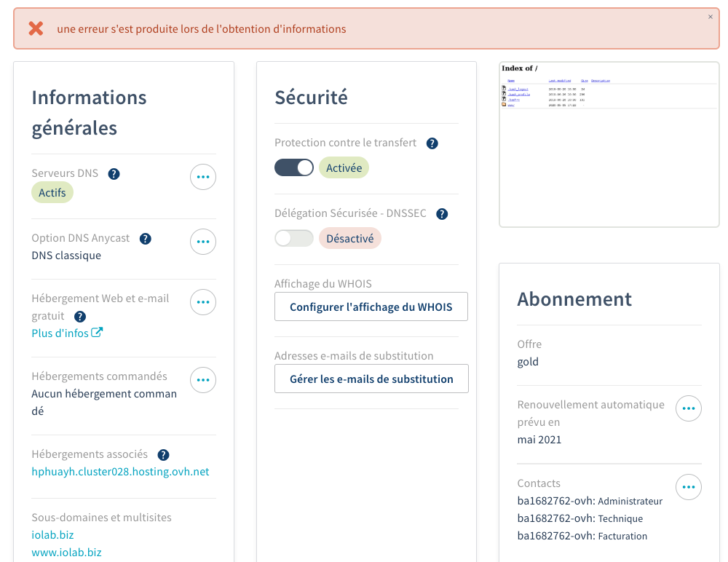Open the Option DNS Anycast actions menu
Screen dimensions: 728x562
pos(203,242)
